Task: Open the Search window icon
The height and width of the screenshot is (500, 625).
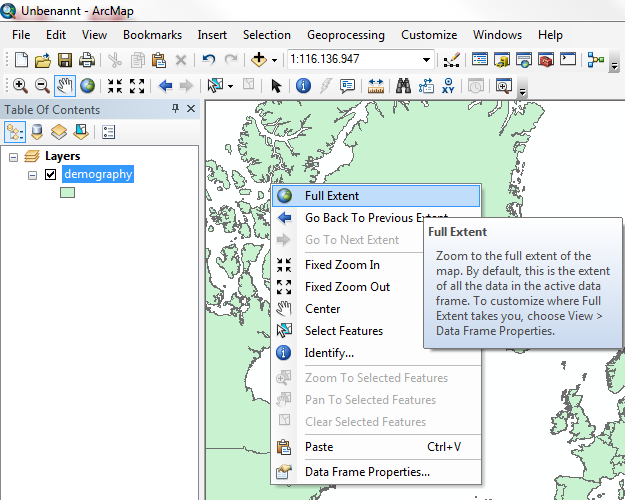Action: pos(524,60)
